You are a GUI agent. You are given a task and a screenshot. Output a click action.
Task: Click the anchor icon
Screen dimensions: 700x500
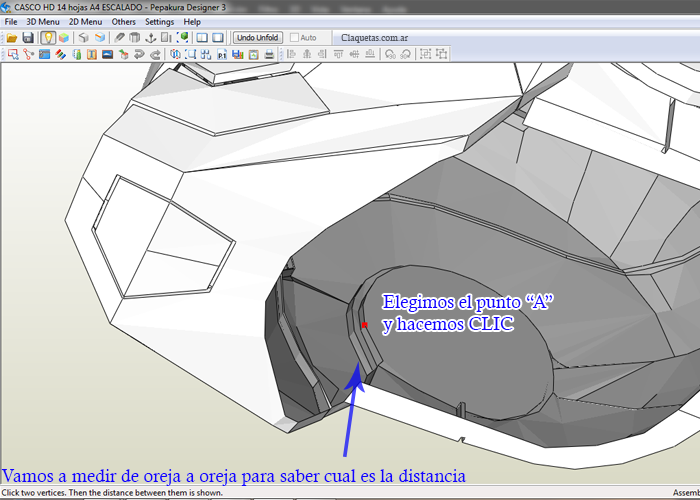click(150, 38)
